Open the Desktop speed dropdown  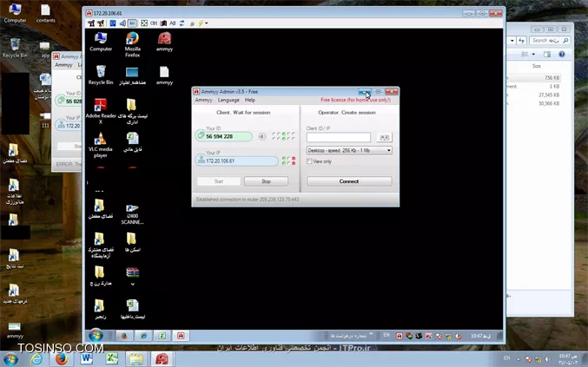click(349, 150)
